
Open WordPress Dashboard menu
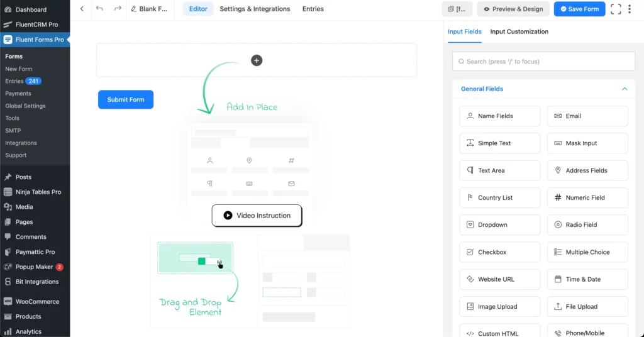tap(35, 9)
